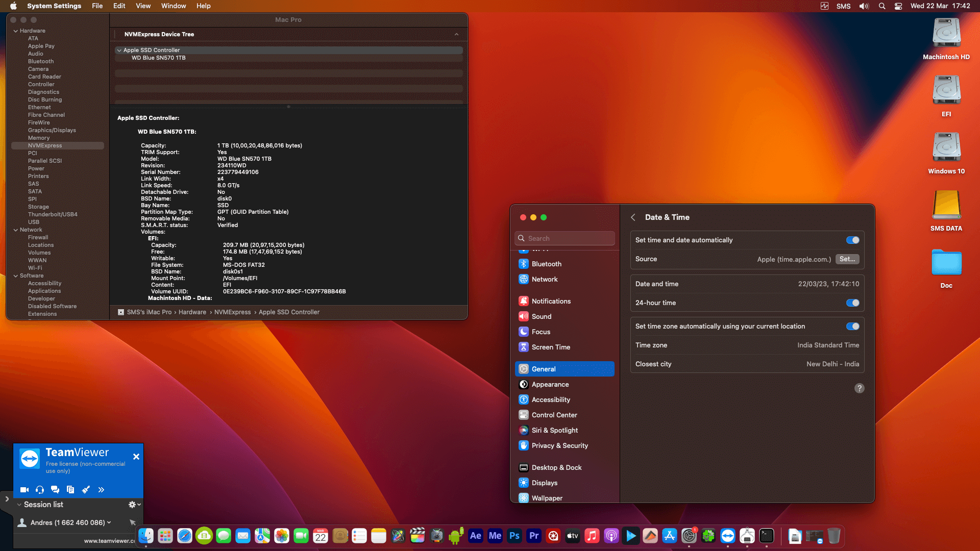The width and height of the screenshot is (980, 551).
Task: Select Graphics/Displays in hardware list
Action: 52,131
